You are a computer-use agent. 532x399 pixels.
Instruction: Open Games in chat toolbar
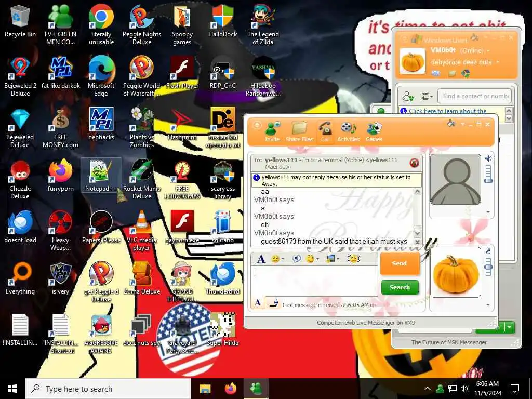click(374, 132)
